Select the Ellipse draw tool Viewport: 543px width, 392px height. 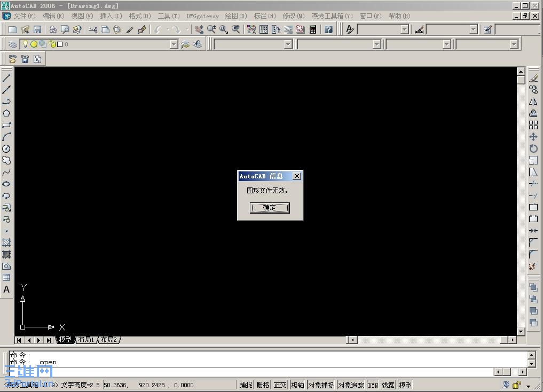click(6, 184)
